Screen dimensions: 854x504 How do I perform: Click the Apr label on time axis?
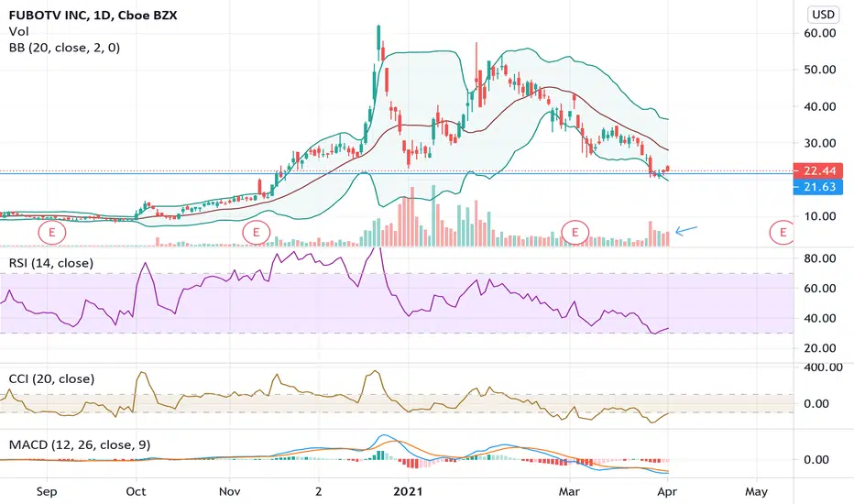(x=667, y=491)
